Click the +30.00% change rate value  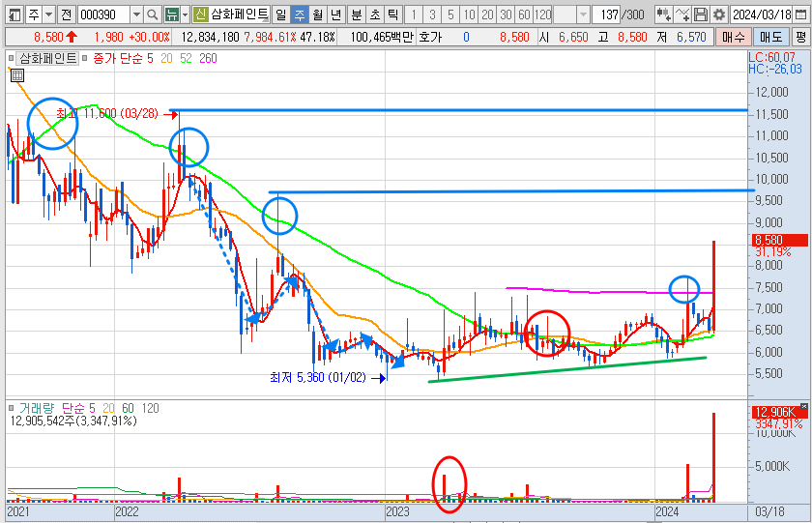149,37
